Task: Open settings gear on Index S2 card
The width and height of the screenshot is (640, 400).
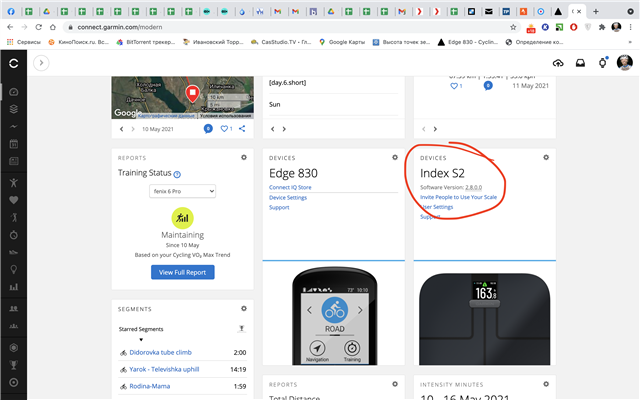Action: coord(546,157)
